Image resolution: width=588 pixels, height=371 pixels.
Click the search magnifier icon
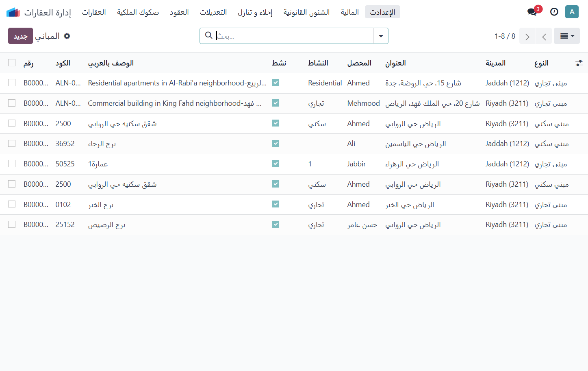click(209, 35)
